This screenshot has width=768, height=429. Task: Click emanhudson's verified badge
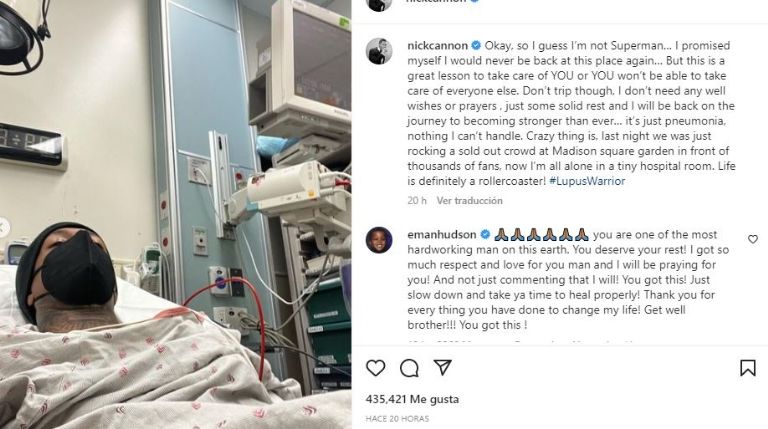485,235
